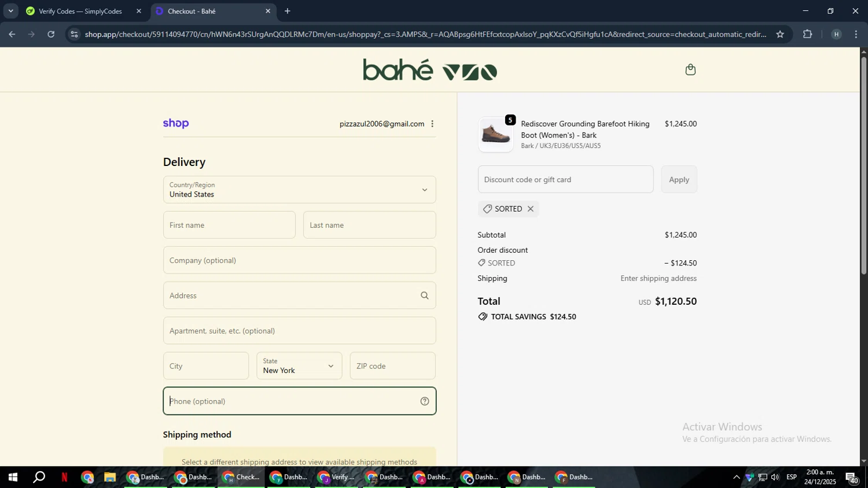Switch to Verify Codes — SimplyCodes tab
The height and width of the screenshot is (488, 868).
click(x=80, y=11)
